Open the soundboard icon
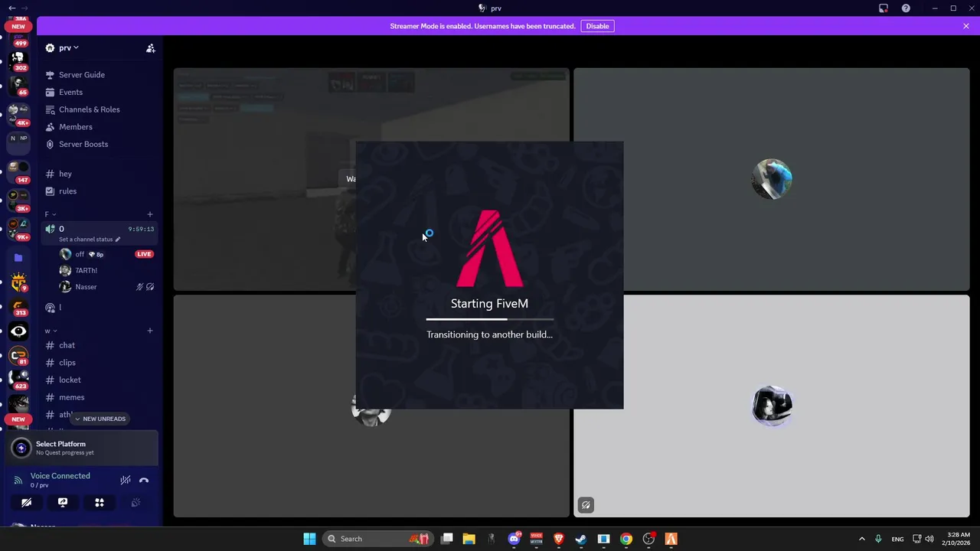The height and width of the screenshot is (551, 980). click(x=136, y=503)
